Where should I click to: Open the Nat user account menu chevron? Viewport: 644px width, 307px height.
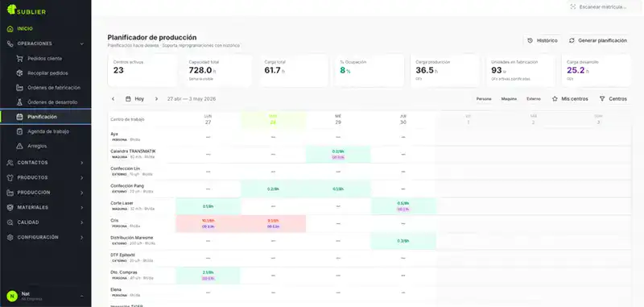[82, 296]
